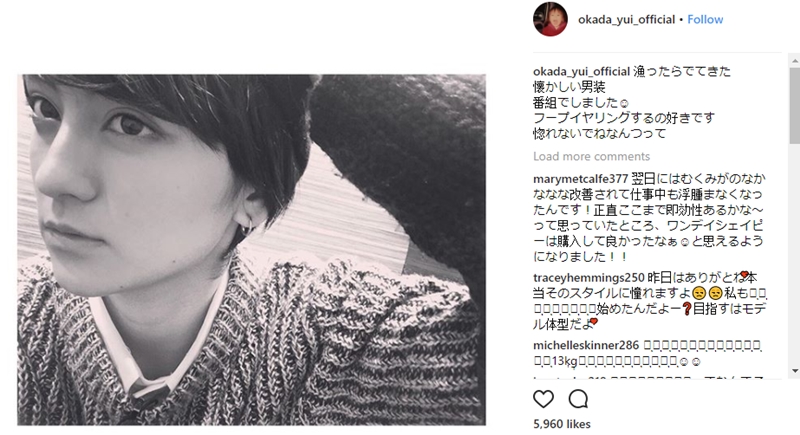This screenshot has height=435, width=800.
Task: Load more comments
Action: coord(591,156)
